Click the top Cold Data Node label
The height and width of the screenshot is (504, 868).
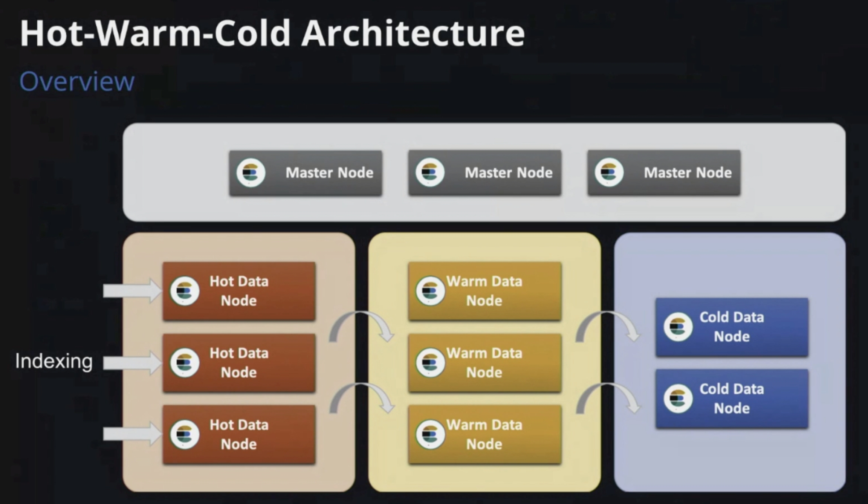pos(732,327)
